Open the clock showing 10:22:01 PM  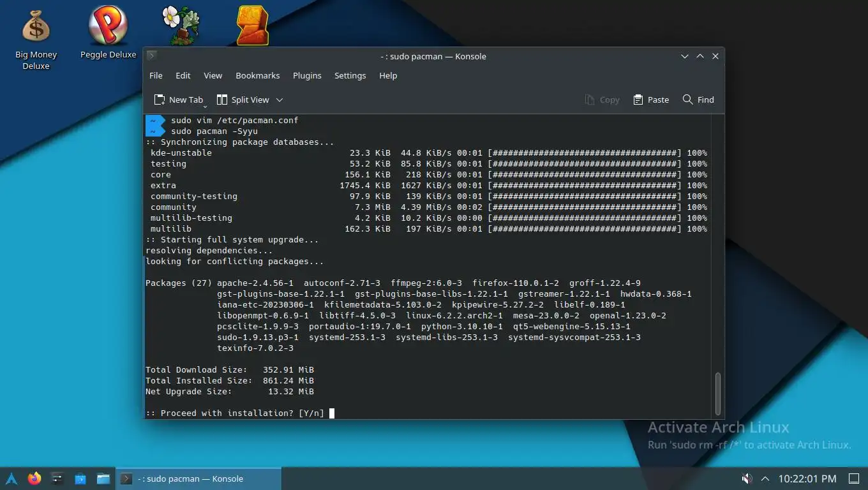coord(807,479)
